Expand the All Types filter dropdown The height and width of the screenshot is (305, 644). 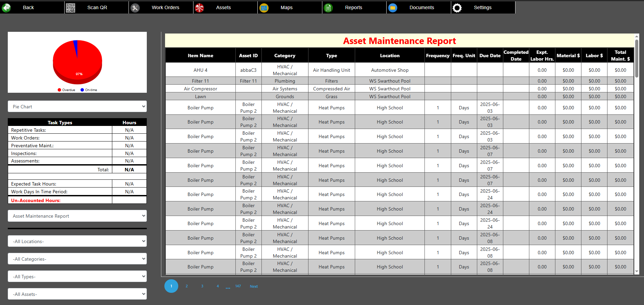pos(77,277)
